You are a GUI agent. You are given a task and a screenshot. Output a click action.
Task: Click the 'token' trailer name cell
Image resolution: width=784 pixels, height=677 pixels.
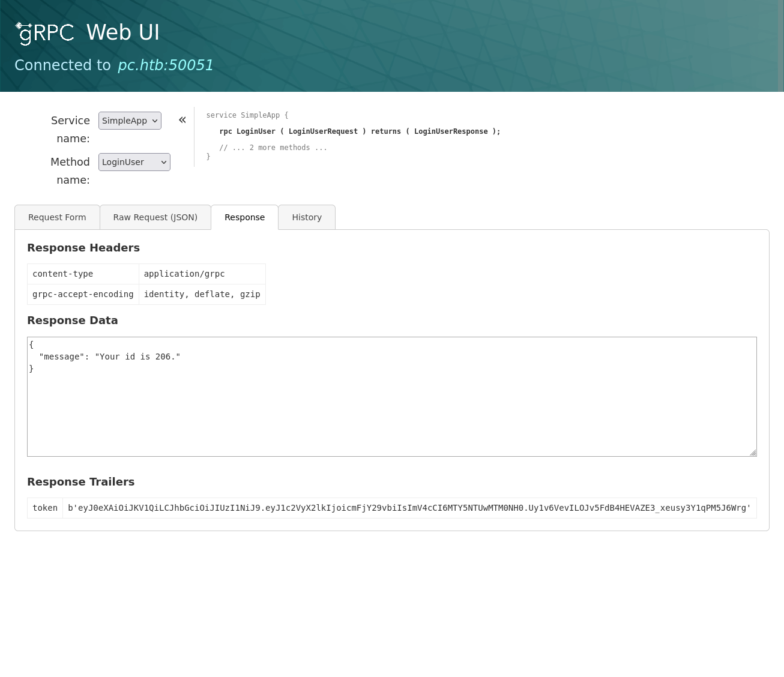(x=45, y=508)
